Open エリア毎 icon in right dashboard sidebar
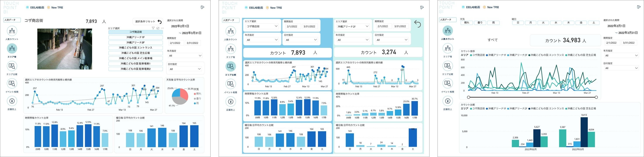The height and width of the screenshot is (157, 644). click(448, 48)
